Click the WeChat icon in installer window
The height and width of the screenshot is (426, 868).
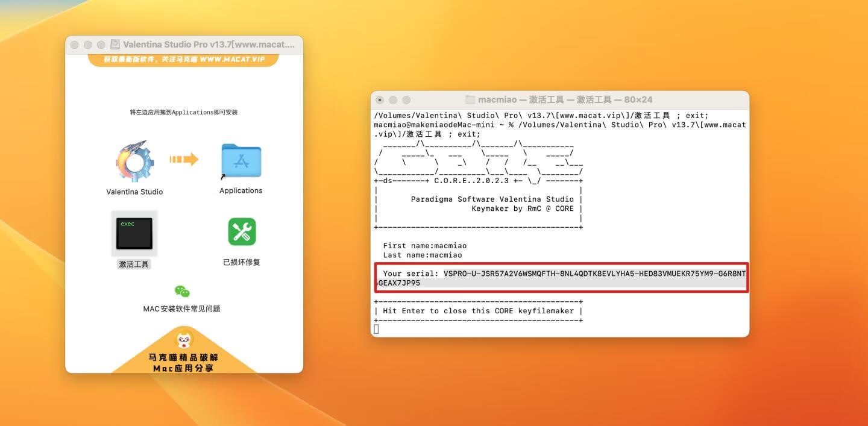coord(182,292)
